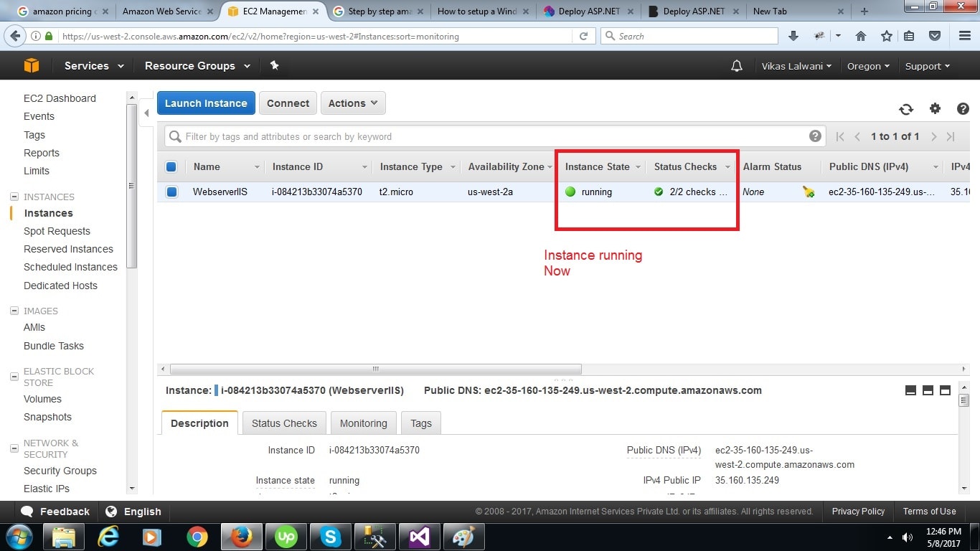Screen dimensions: 980x551
Task: Click the Connect button
Action: (288, 103)
